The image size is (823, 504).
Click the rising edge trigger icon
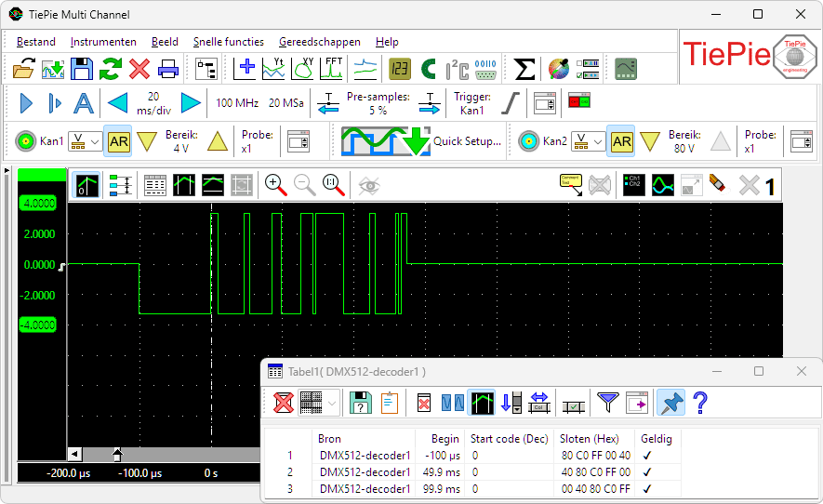510,103
